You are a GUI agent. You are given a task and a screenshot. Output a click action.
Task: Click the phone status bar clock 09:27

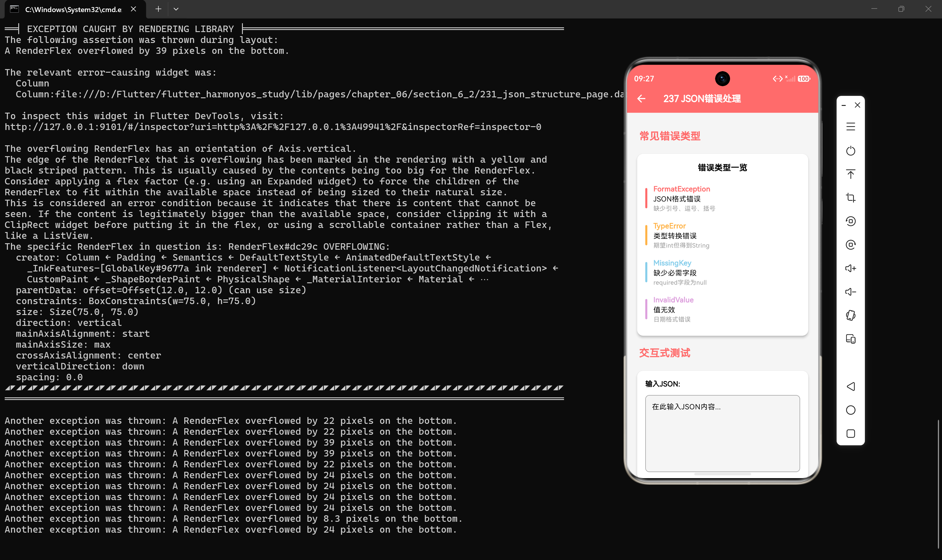(x=644, y=79)
